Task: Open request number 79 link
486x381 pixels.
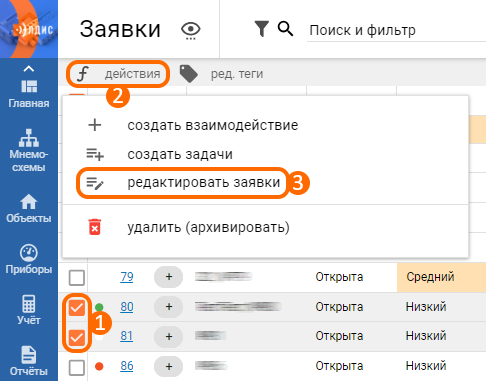Action: pos(127,277)
